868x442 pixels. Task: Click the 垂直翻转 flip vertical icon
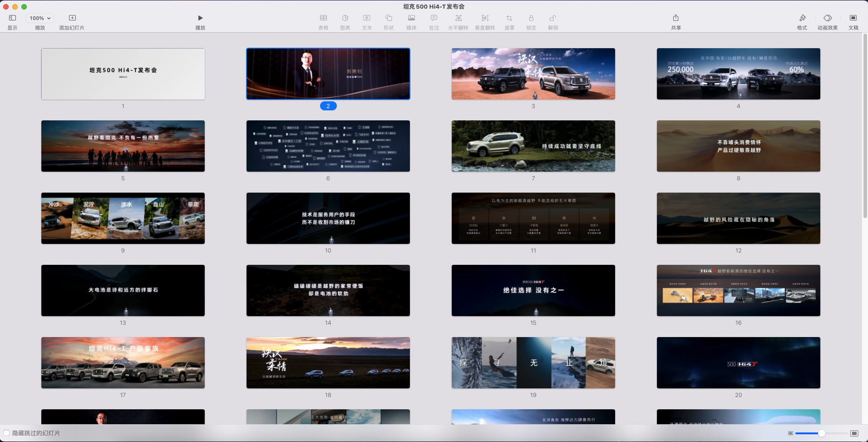coord(485,18)
